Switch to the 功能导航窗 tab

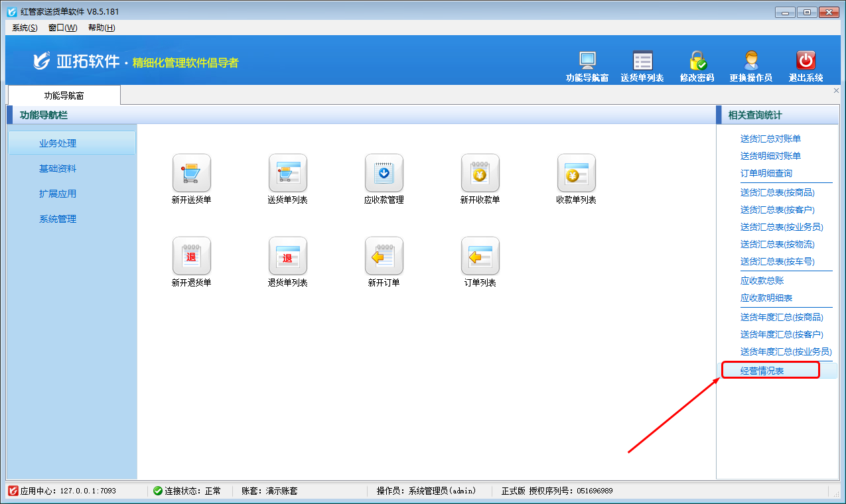pyautogui.click(x=64, y=95)
